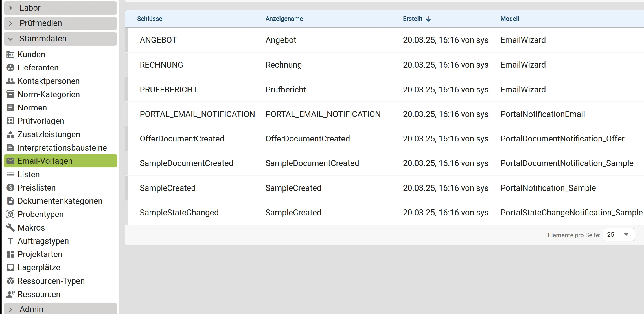This screenshot has width=644, height=314.
Task: Open the Normen menu entry
Action: pos(32,108)
